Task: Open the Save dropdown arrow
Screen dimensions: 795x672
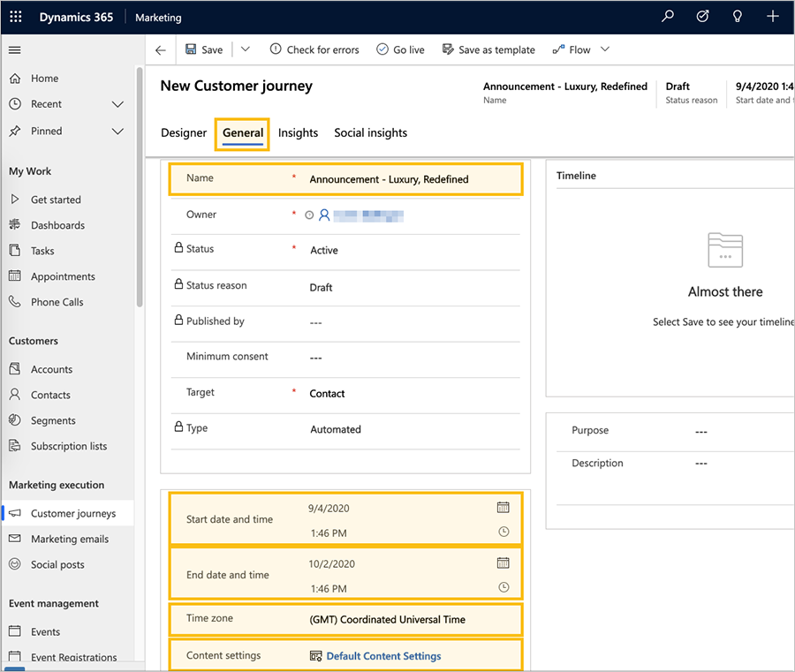Action: [246, 49]
